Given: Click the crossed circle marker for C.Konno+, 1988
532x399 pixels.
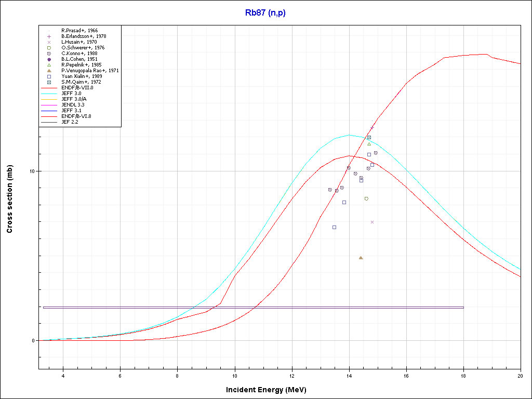Looking at the screenshot, I should coord(49,54).
